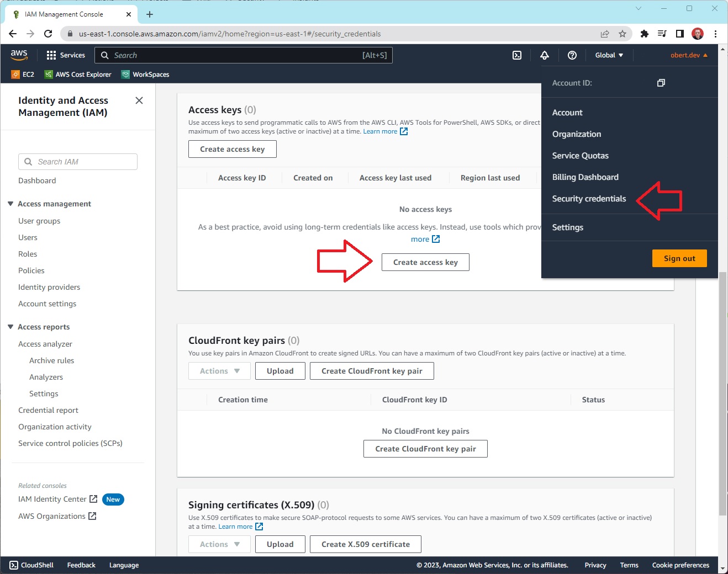Open CloudShell from top navigation icon
Viewport: 728px width, 574px height.
point(517,55)
